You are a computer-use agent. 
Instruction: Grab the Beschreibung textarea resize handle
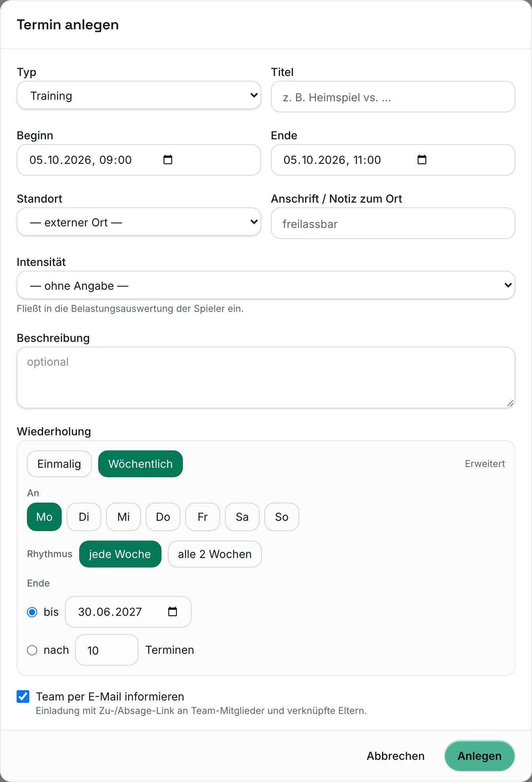(x=510, y=403)
